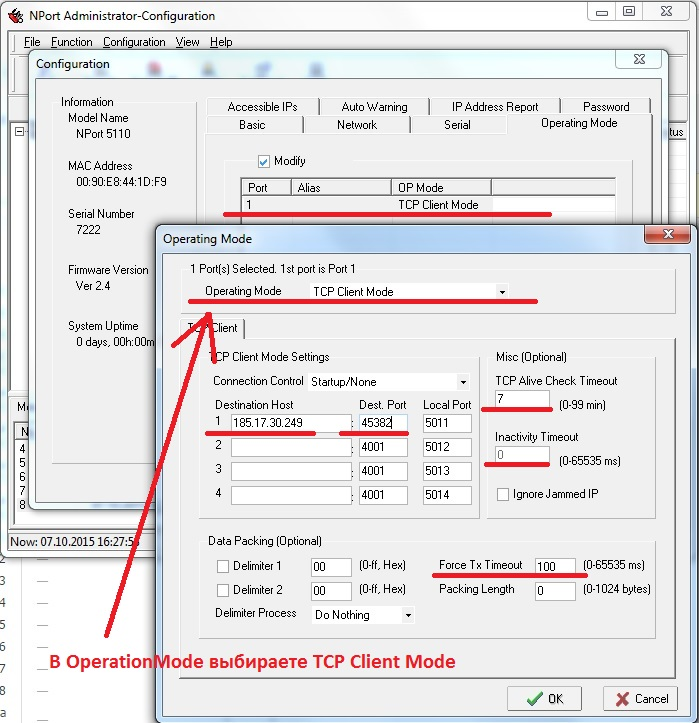Open the Delimiter Process dropdown
Viewport: 699px width, 723px height.
coord(407,615)
